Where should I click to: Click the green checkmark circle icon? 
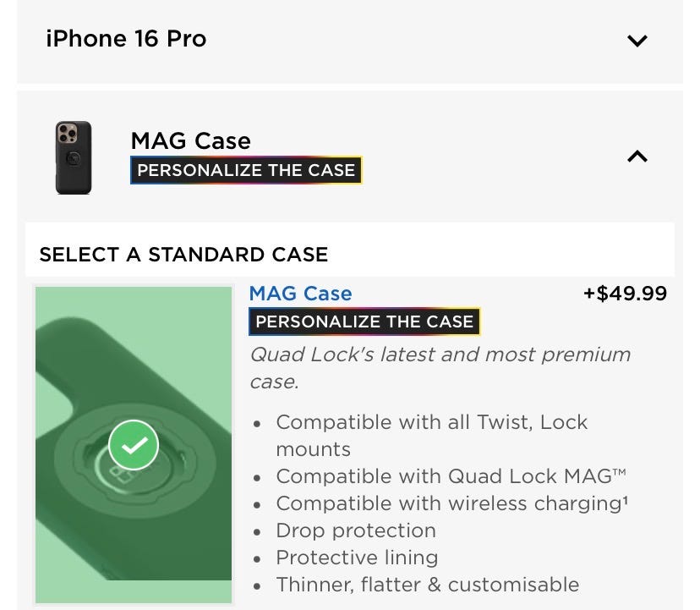pos(134,445)
